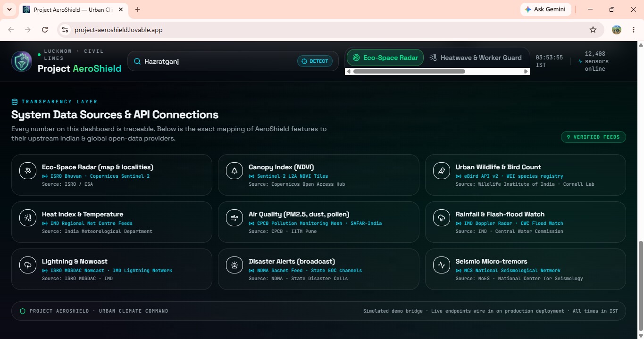
Task: Click the Rainfall & Flash-flood Watch title
Action: coord(500,214)
